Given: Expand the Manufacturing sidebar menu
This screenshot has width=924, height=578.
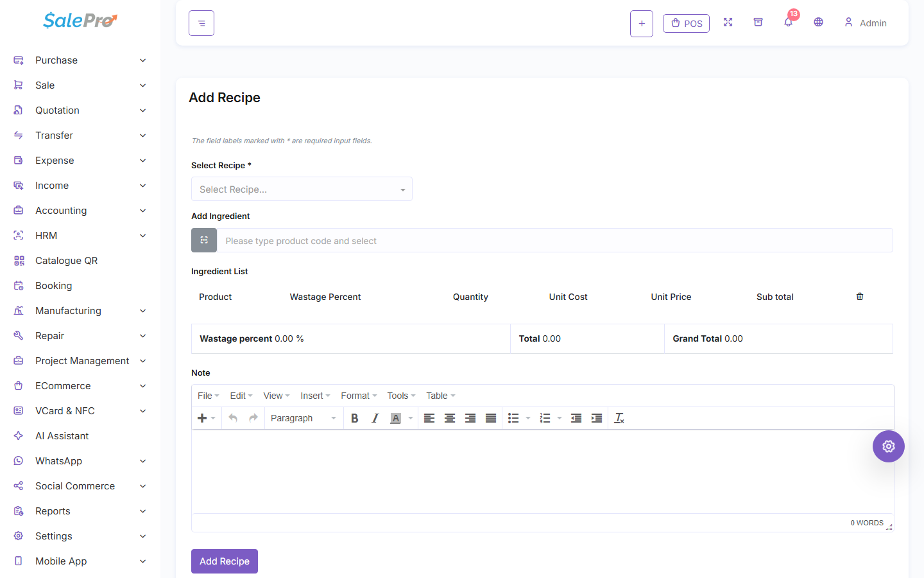Looking at the screenshot, I should point(80,311).
